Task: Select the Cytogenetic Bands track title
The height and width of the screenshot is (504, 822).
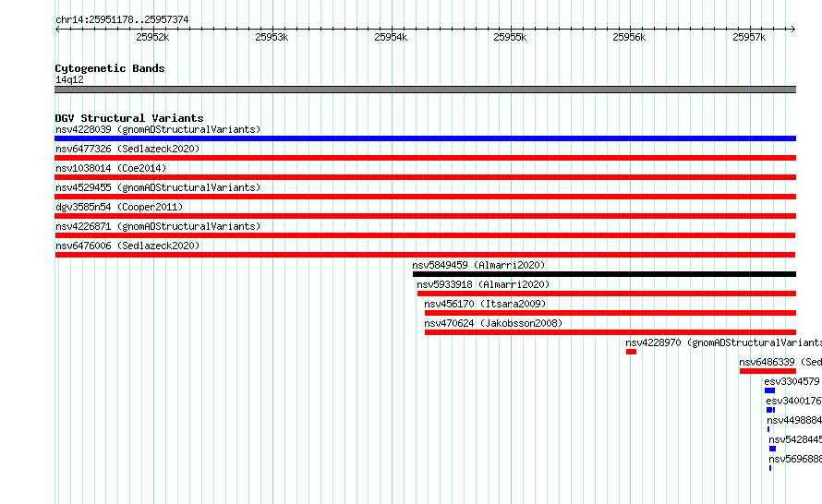Action: click(110, 68)
